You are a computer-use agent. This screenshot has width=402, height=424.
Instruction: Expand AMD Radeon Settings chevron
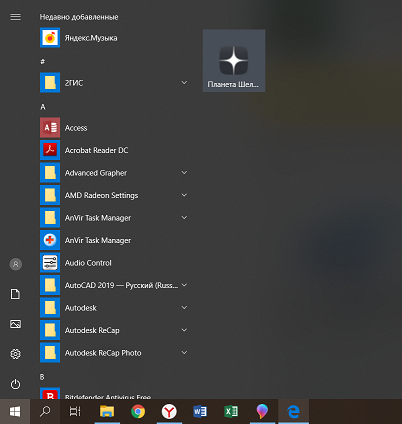click(x=184, y=195)
